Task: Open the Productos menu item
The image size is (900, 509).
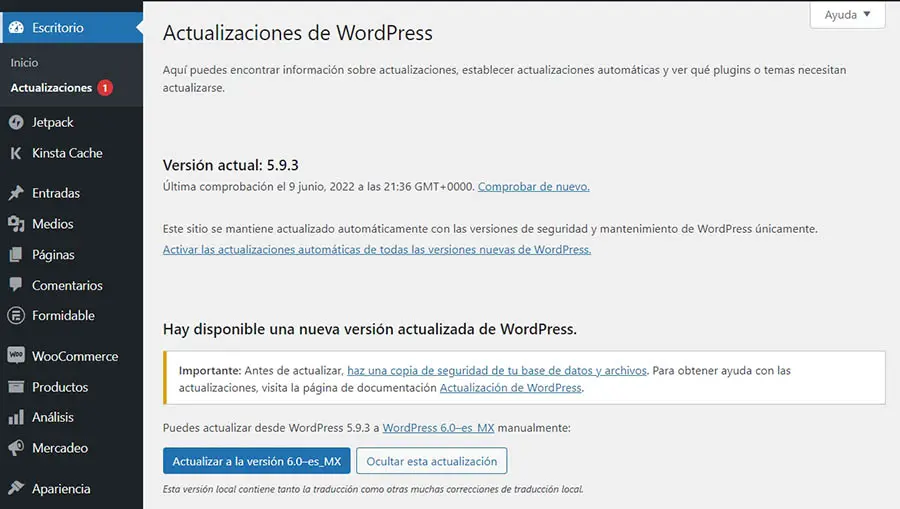Action: [x=60, y=387]
